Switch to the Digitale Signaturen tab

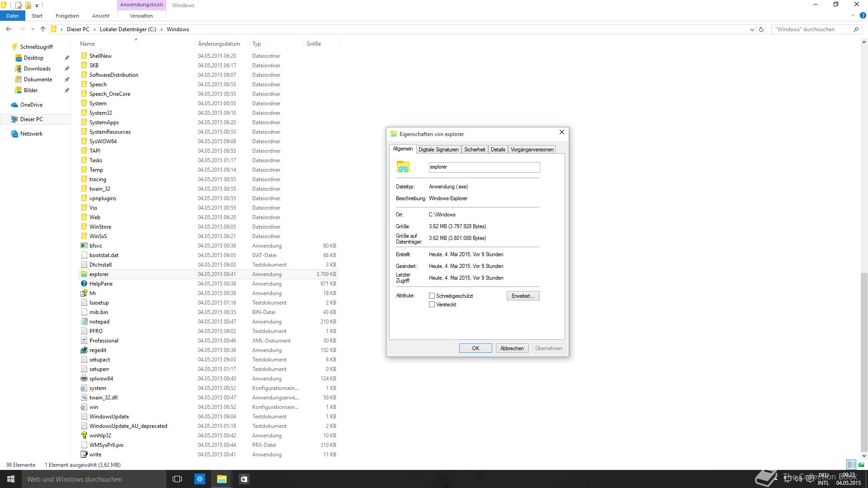[x=438, y=150]
